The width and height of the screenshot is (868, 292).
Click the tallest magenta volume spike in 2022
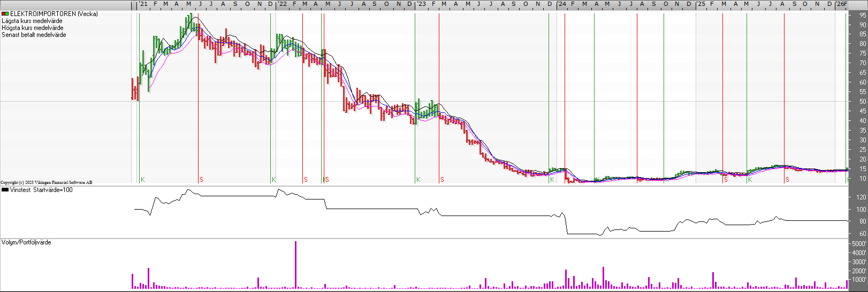point(295,264)
